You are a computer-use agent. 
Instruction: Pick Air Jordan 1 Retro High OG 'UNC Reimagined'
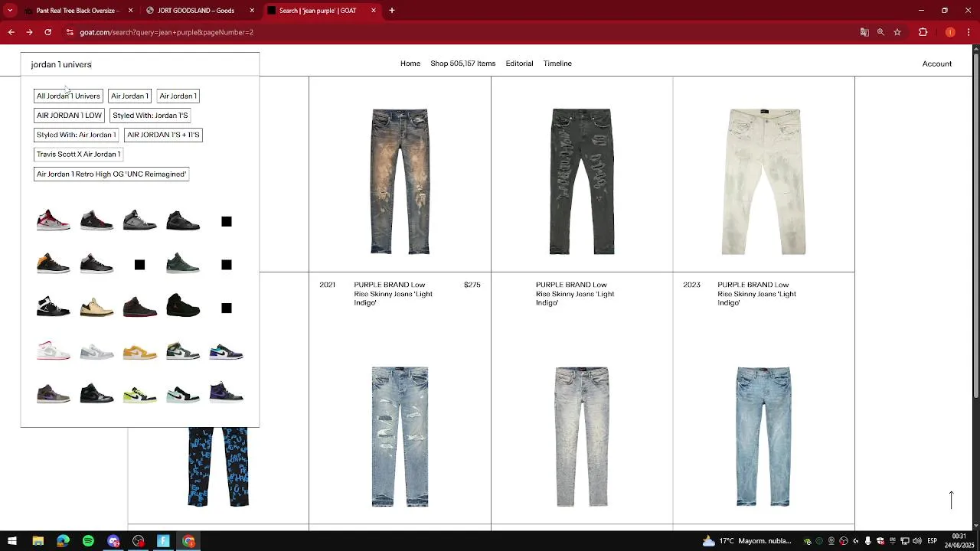pos(111,174)
